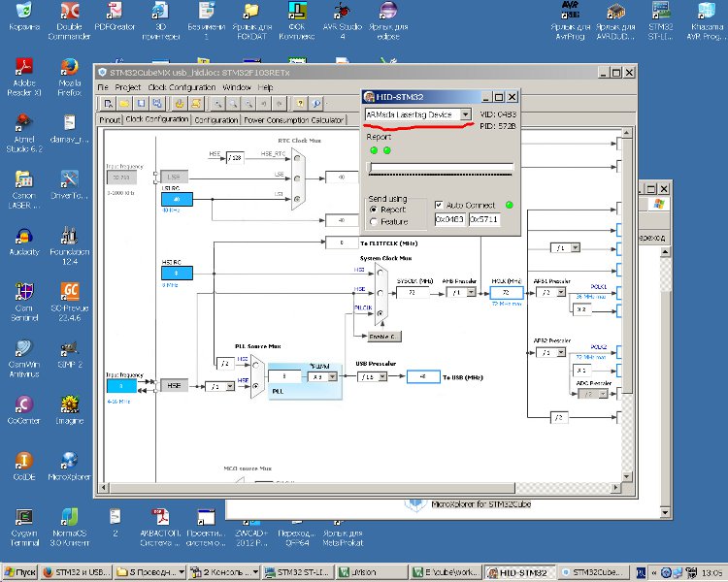The image size is (728, 582).
Task: Open the Project menu
Action: tap(128, 87)
